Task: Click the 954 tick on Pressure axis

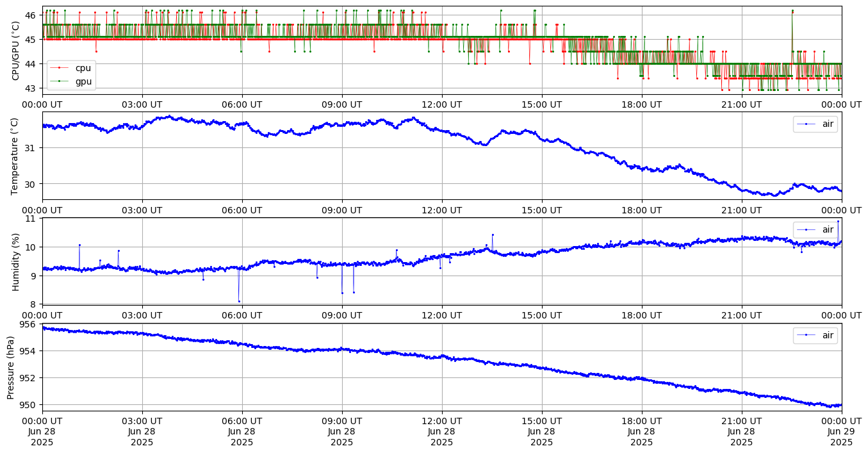Action: coord(29,351)
